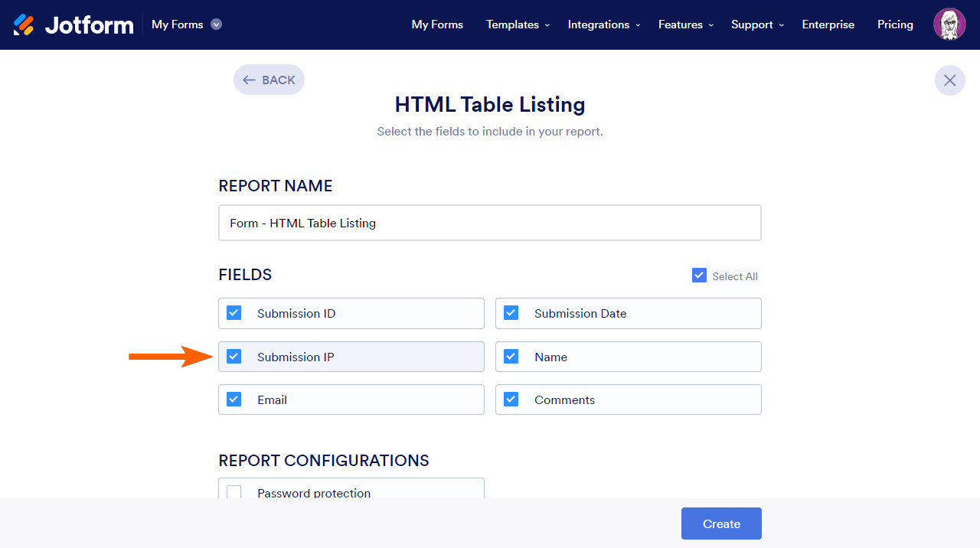Deselect the Name field checkbox
The image size is (980, 548).
pyautogui.click(x=511, y=357)
